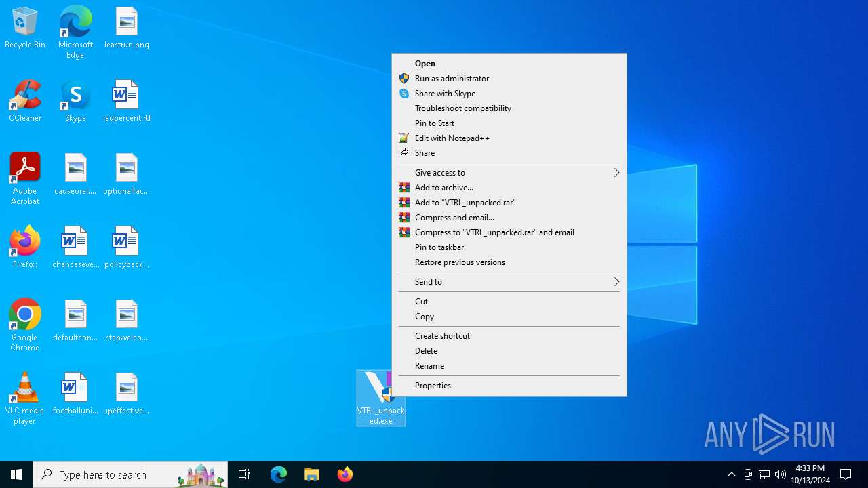Open the network status tray icon

click(x=764, y=474)
